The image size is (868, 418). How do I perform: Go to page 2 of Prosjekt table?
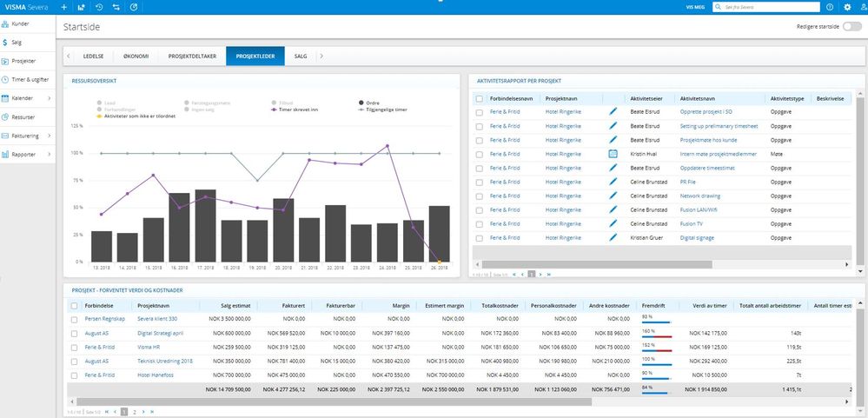134,412
